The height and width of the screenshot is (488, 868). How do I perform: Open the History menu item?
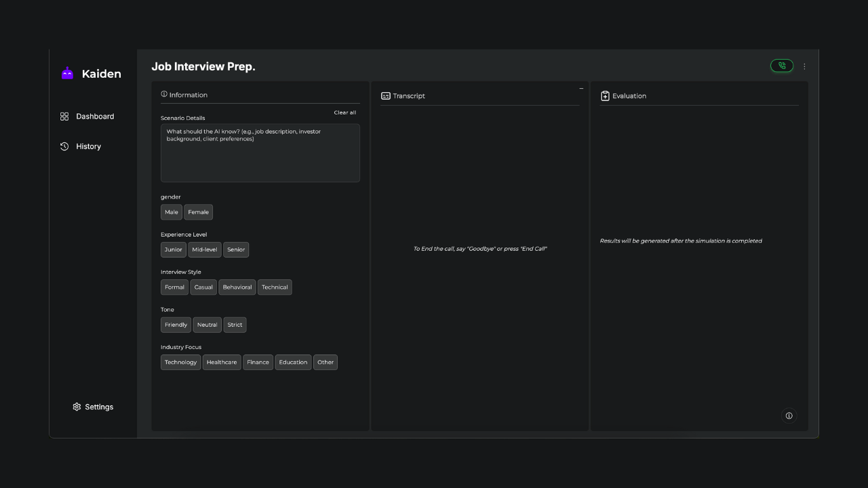click(x=88, y=146)
